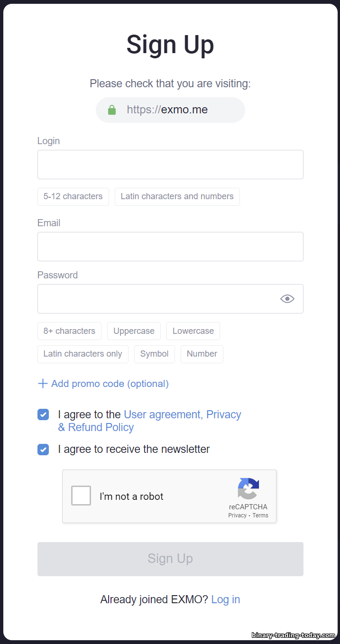340x644 pixels.
Task: Click the reCAPTCHA logo icon
Action: (x=248, y=489)
